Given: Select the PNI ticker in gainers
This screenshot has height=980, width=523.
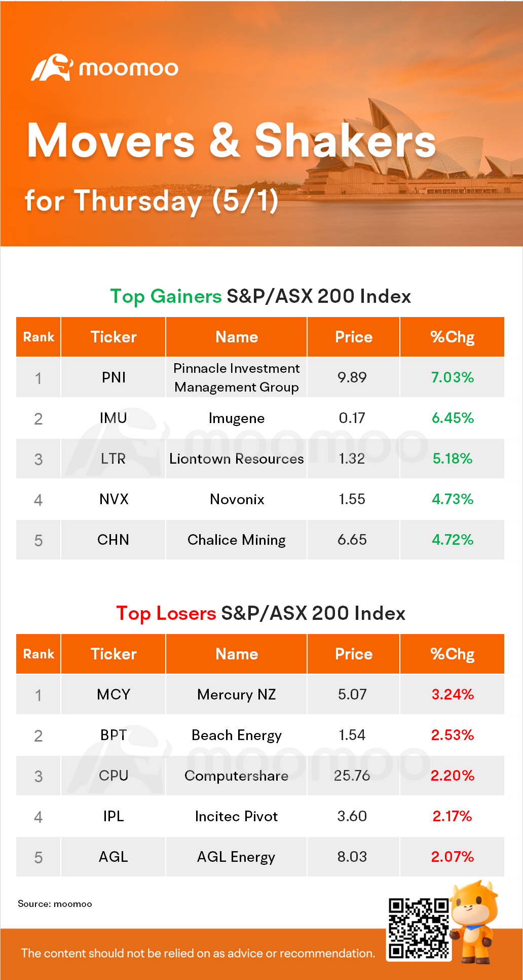Looking at the screenshot, I should pyautogui.click(x=114, y=377).
